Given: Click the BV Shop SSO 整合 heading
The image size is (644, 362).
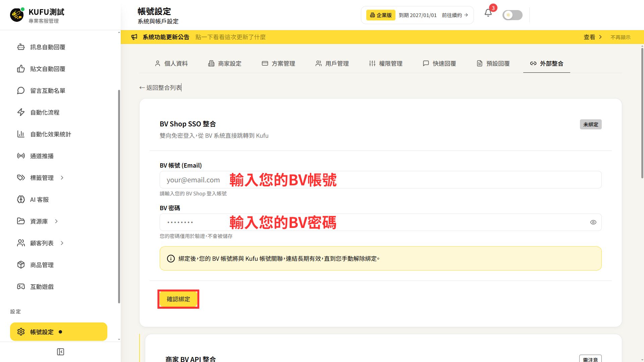Looking at the screenshot, I should coord(188,124).
